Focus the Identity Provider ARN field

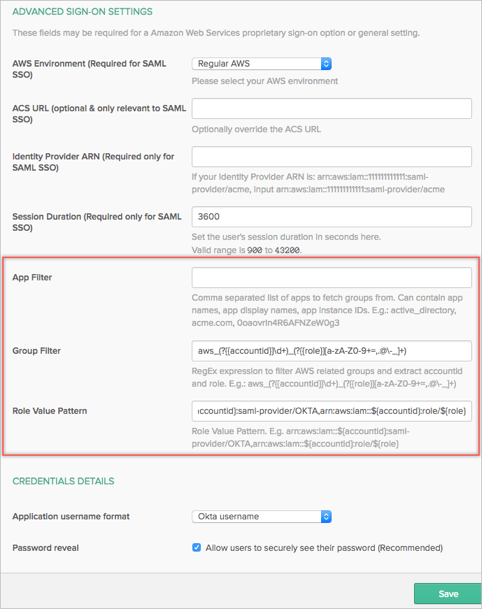click(332, 157)
